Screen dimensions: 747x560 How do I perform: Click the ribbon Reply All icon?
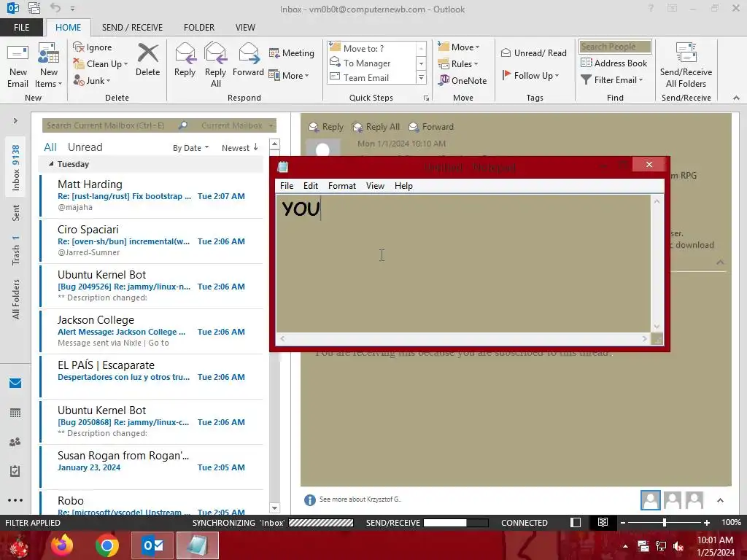tap(215, 65)
